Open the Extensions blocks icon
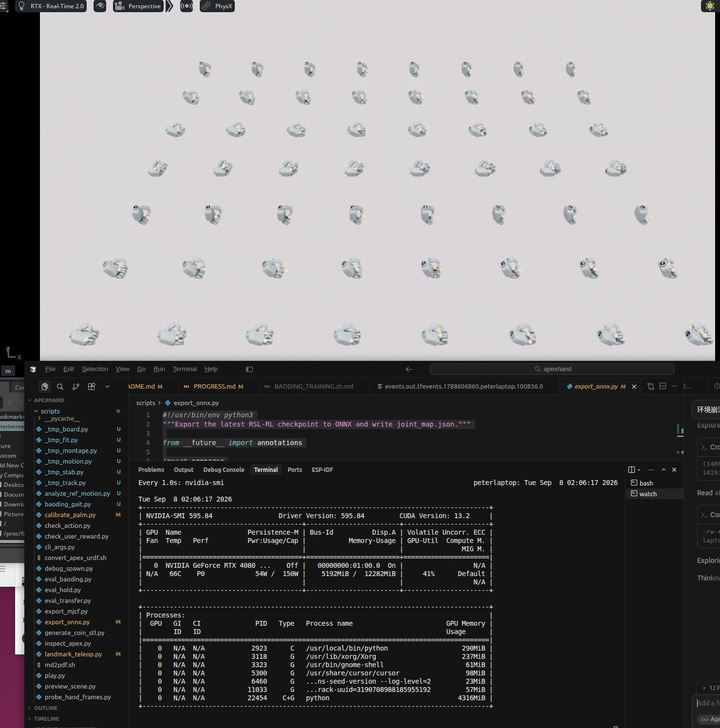720x728 pixels. 91,387
